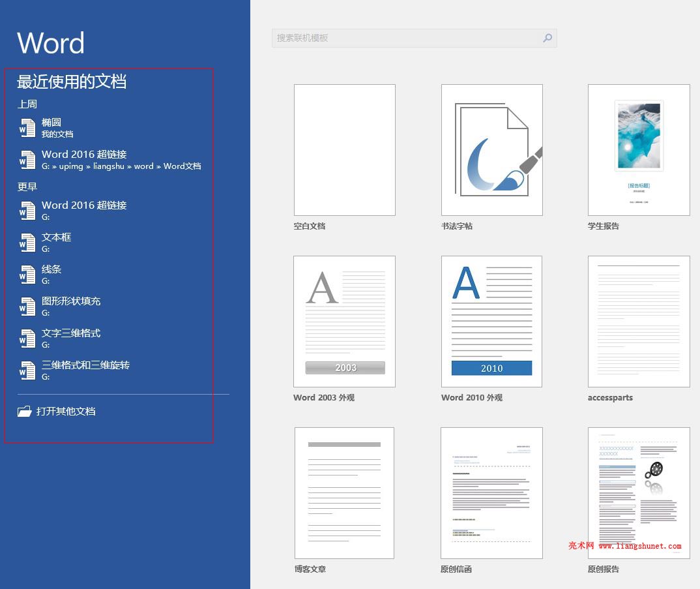Viewport: 700px width, 589px height.
Task: Choose the 书法字帖 template
Action: 491,150
